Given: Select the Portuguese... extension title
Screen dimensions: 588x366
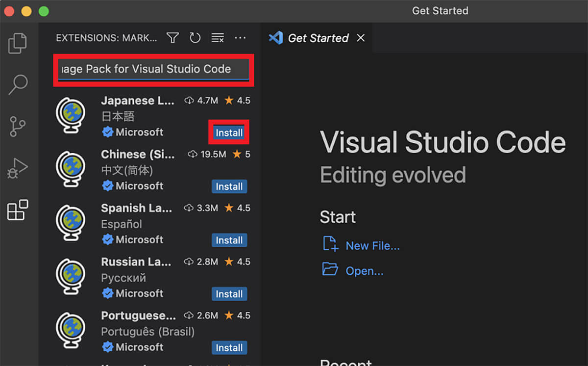Looking at the screenshot, I should (138, 315).
